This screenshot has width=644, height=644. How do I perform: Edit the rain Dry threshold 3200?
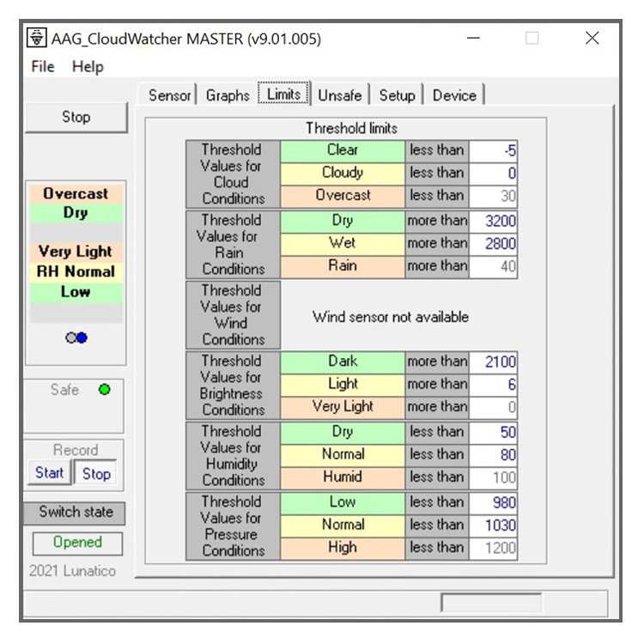(x=493, y=222)
